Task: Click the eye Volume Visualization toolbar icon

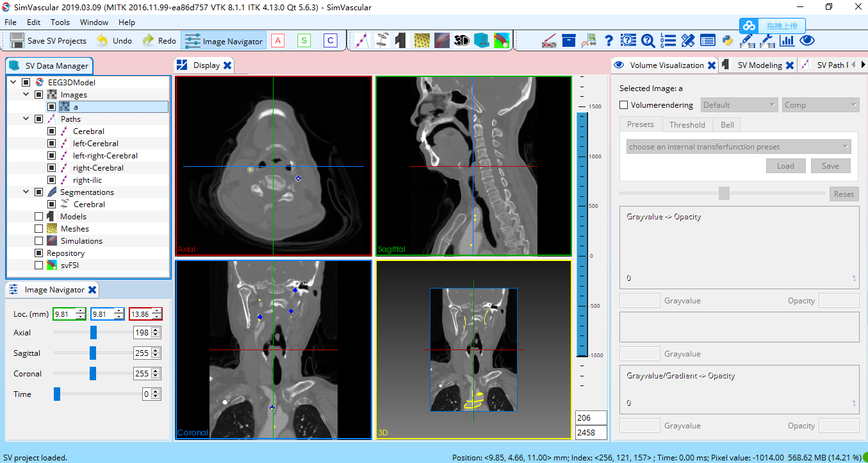Action: coord(807,40)
